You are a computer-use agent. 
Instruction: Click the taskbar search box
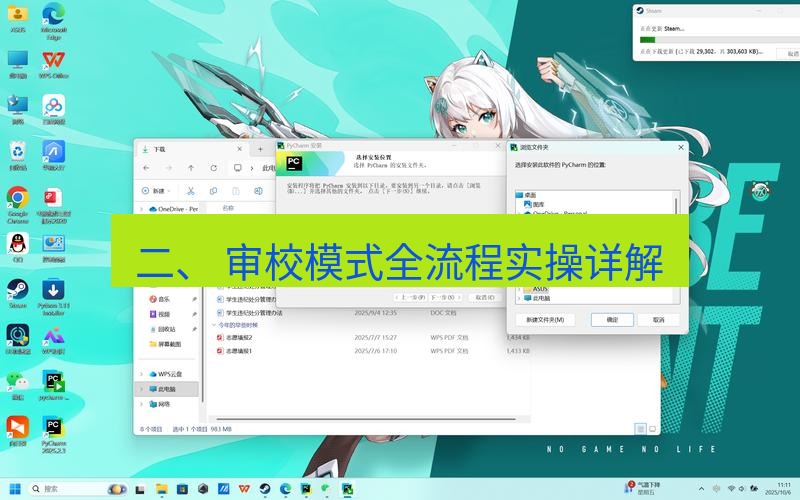(x=78, y=489)
